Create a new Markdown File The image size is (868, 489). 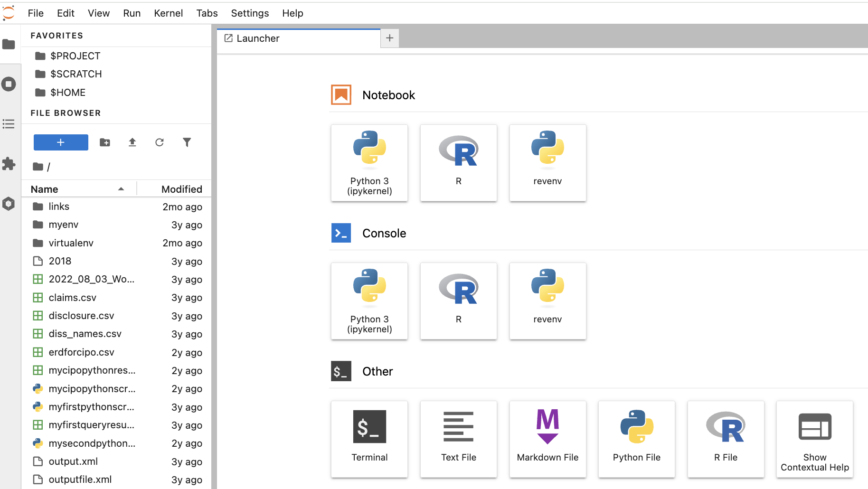pyautogui.click(x=547, y=439)
